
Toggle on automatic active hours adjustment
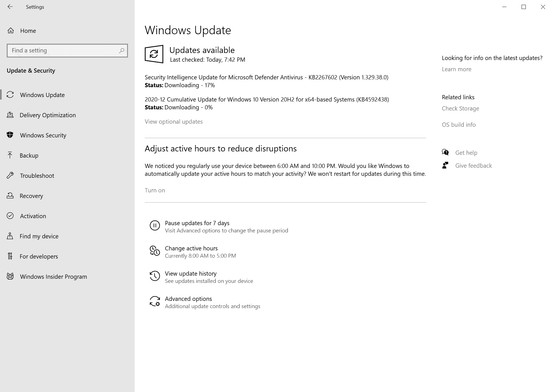155,190
